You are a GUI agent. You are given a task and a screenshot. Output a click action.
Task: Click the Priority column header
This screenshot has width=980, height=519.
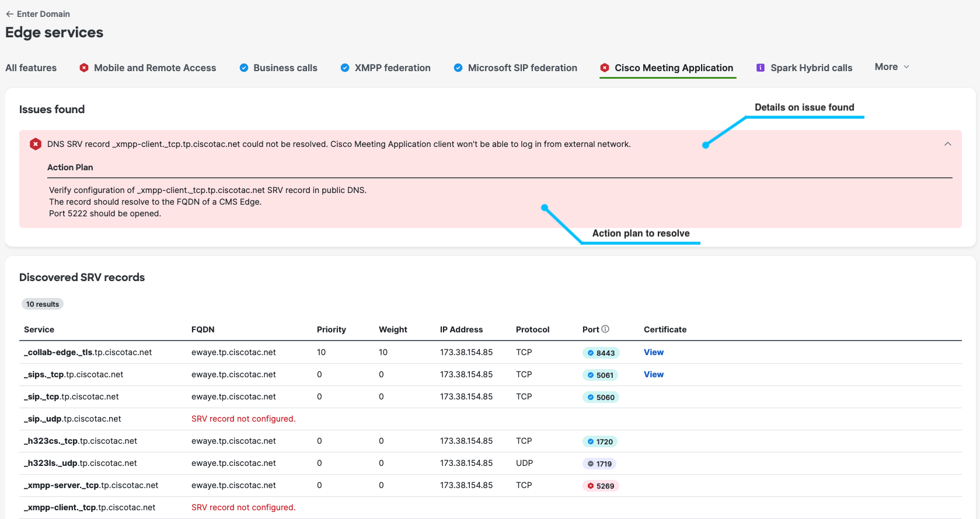pyautogui.click(x=331, y=329)
